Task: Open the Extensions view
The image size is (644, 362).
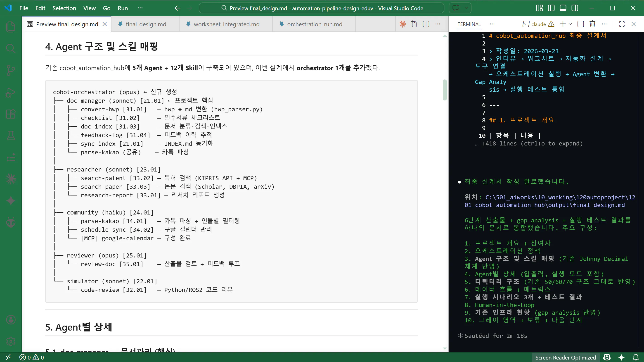Action: [x=11, y=114]
